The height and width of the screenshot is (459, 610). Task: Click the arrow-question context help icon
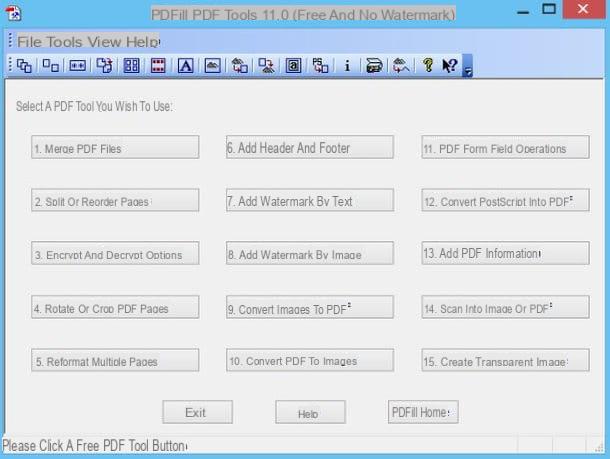450,65
